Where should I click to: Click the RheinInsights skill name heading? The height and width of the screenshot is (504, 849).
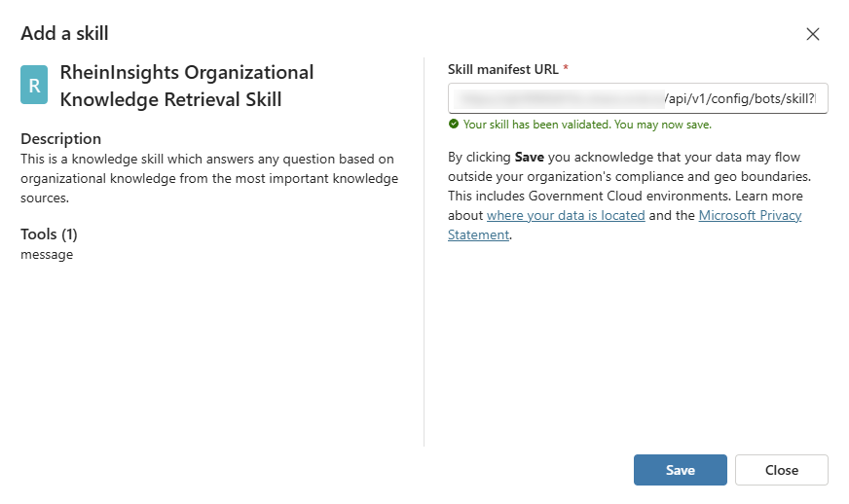pyautogui.click(x=187, y=86)
